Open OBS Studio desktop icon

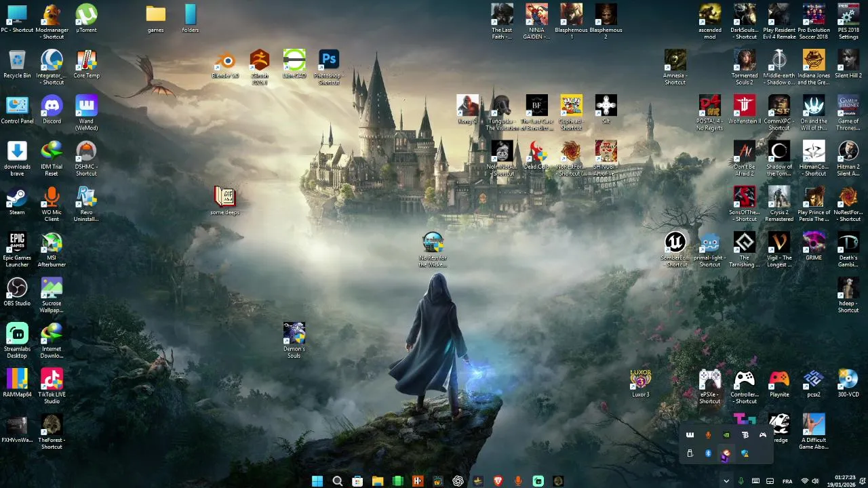coord(17,291)
